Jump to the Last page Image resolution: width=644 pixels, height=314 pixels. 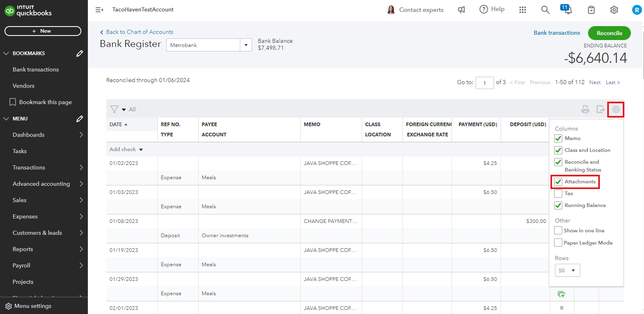pyautogui.click(x=613, y=82)
